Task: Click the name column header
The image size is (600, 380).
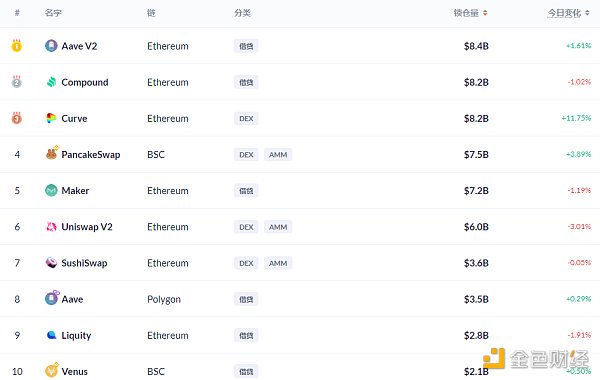Action: coord(53,13)
